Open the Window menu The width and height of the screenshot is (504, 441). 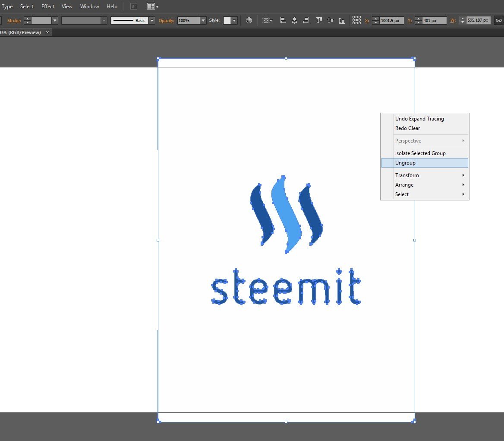pos(89,6)
